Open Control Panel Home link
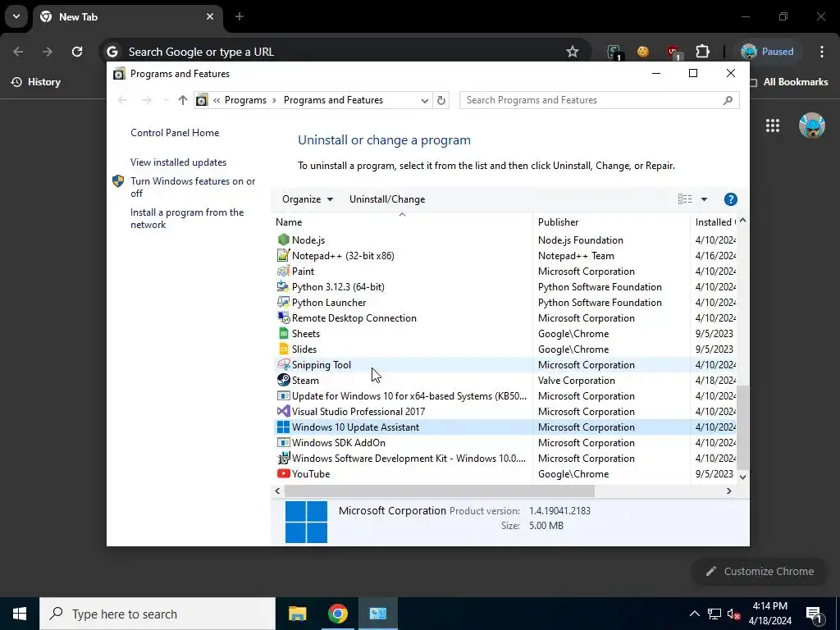840x630 pixels. click(175, 133)
